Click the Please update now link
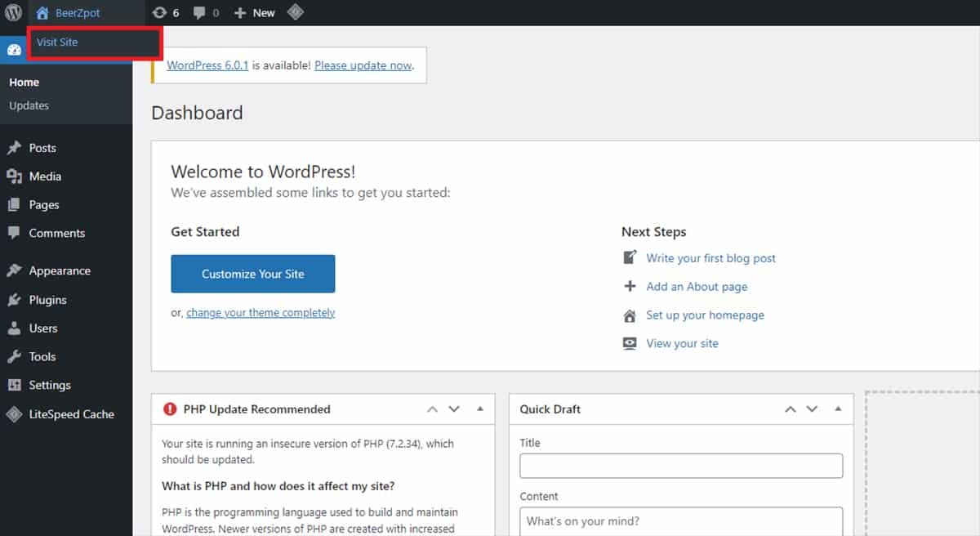The height and width of the screenshot is (536, 980). 363,65
